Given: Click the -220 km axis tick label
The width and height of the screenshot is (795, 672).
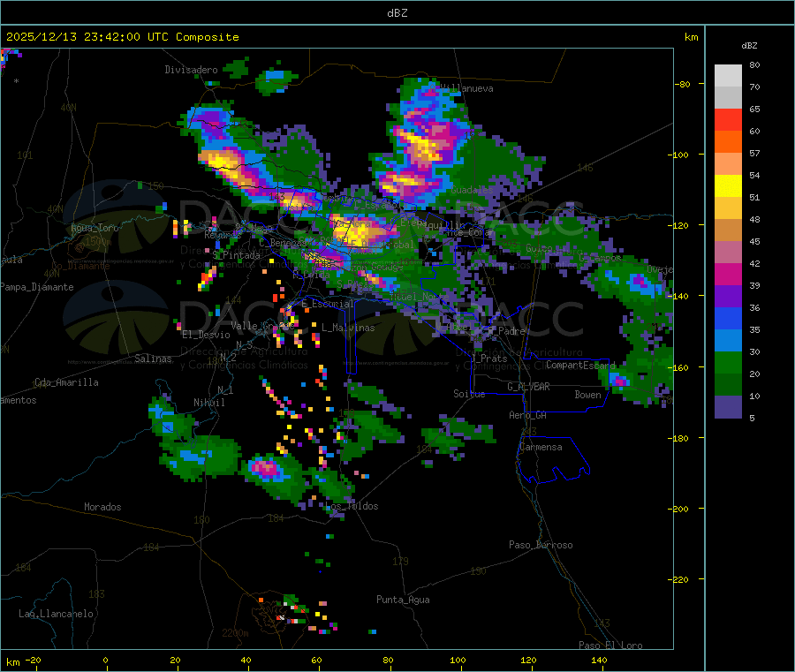Looking at the screenshot, I should 681,580.
